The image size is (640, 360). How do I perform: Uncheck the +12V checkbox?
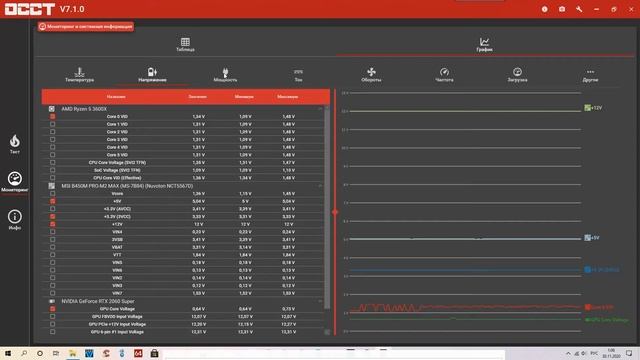click(52, 224)
